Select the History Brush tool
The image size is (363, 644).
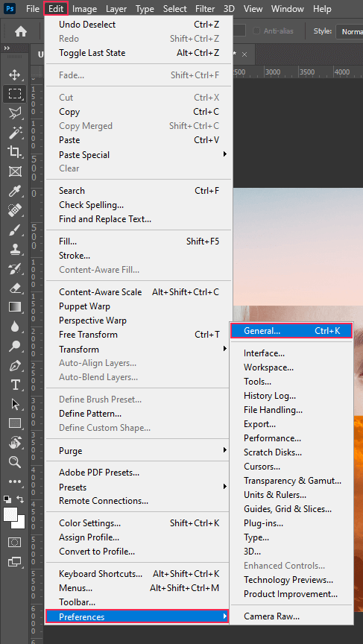point(15,269)
